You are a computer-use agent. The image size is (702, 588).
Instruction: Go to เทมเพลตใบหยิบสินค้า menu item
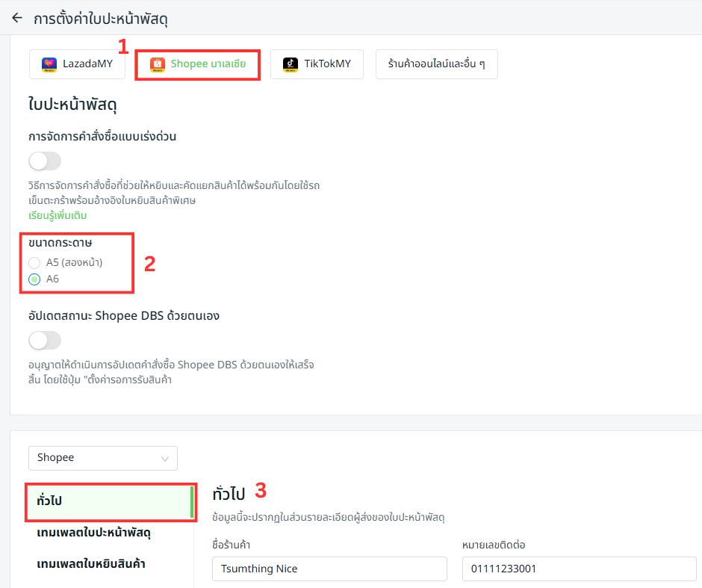[x=91, y=564]
